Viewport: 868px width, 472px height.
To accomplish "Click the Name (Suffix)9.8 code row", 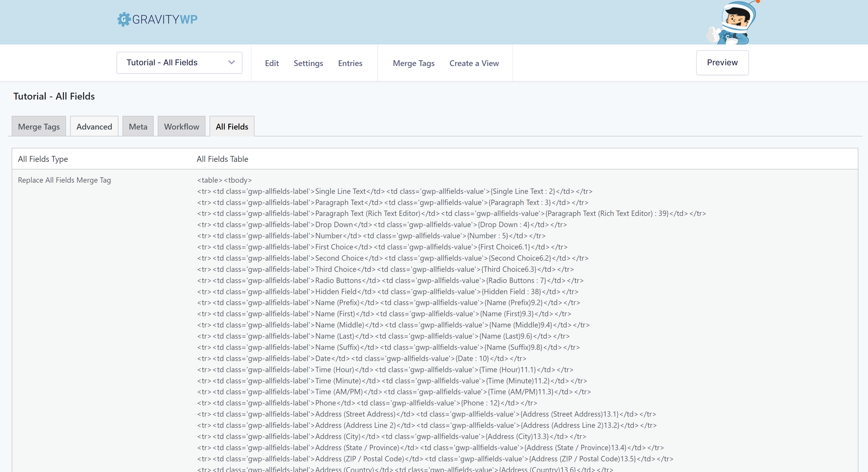I will 388,347.
